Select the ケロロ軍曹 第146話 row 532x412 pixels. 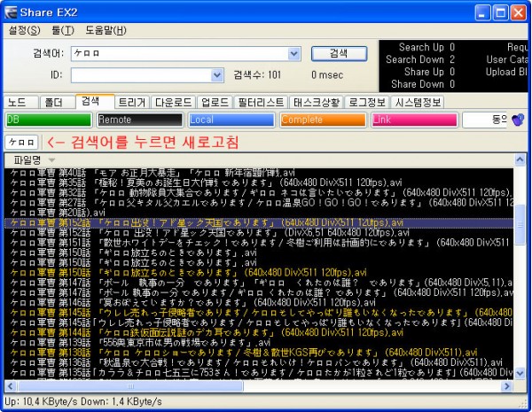point(259,302)
